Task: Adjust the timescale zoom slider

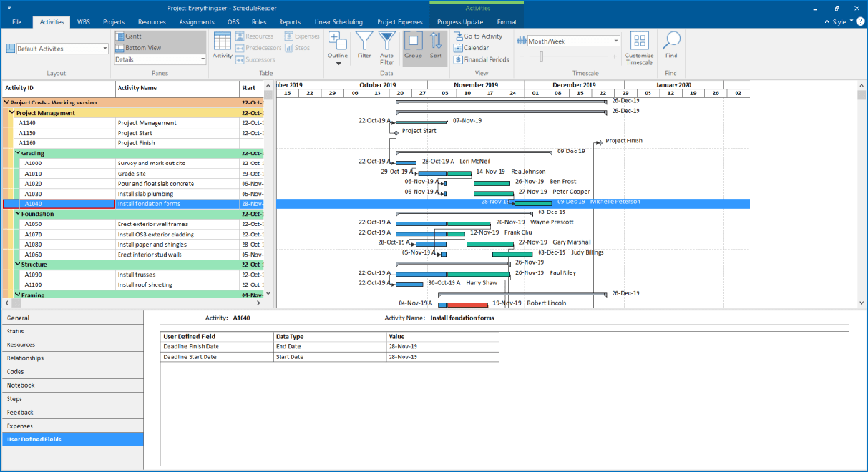Action: pyautogui.click(x=541, y=56)
